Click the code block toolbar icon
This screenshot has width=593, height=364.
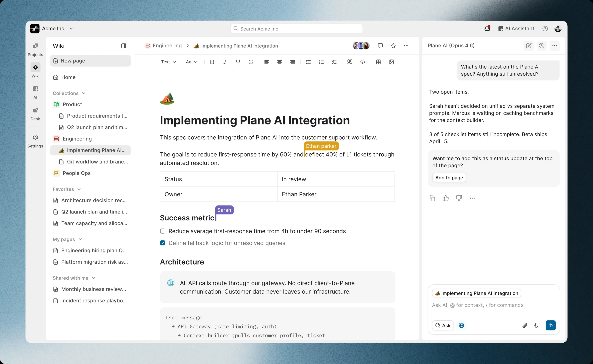363,62
